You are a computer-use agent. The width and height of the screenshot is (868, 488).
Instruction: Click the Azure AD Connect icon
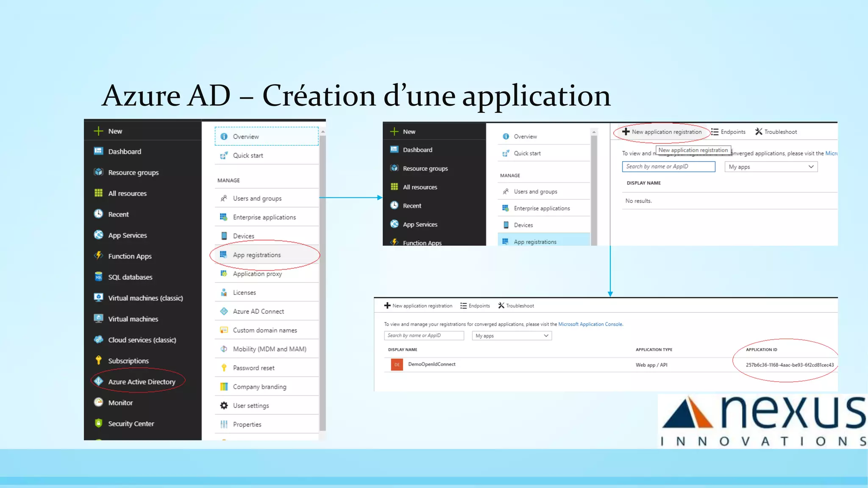(x=224, y=311)
